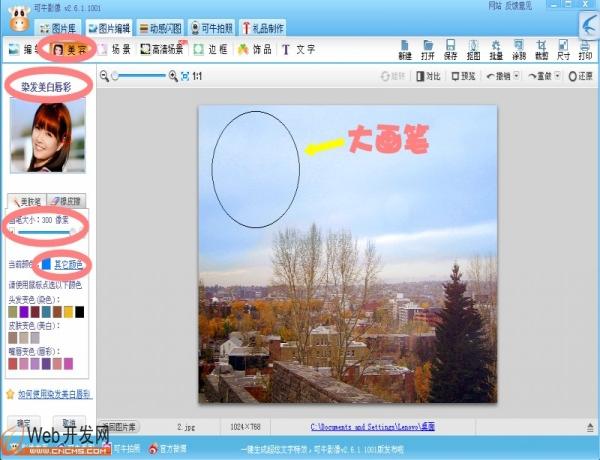Toggle the 对比 (Compare) view button
Screen dimensions: 600x460
pos(430,76)
